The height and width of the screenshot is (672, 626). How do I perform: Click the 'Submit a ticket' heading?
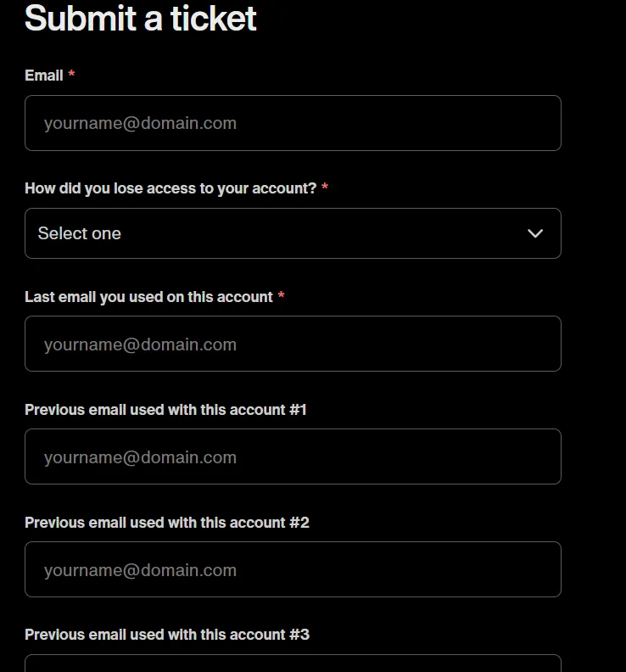pos(140,17)
